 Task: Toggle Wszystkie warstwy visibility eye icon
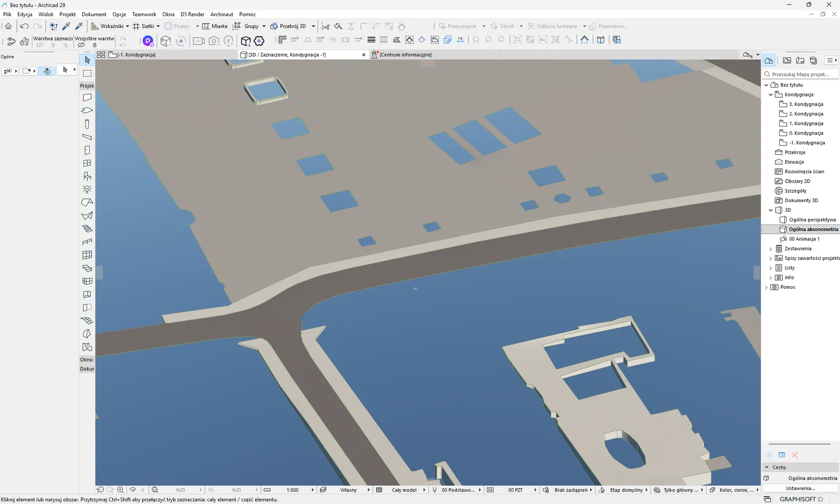tap(81, 45)
